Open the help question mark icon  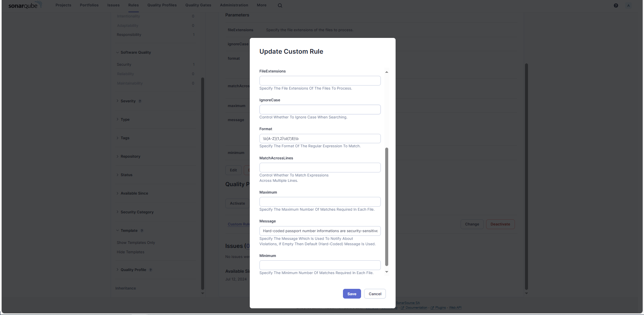[616, 5]
